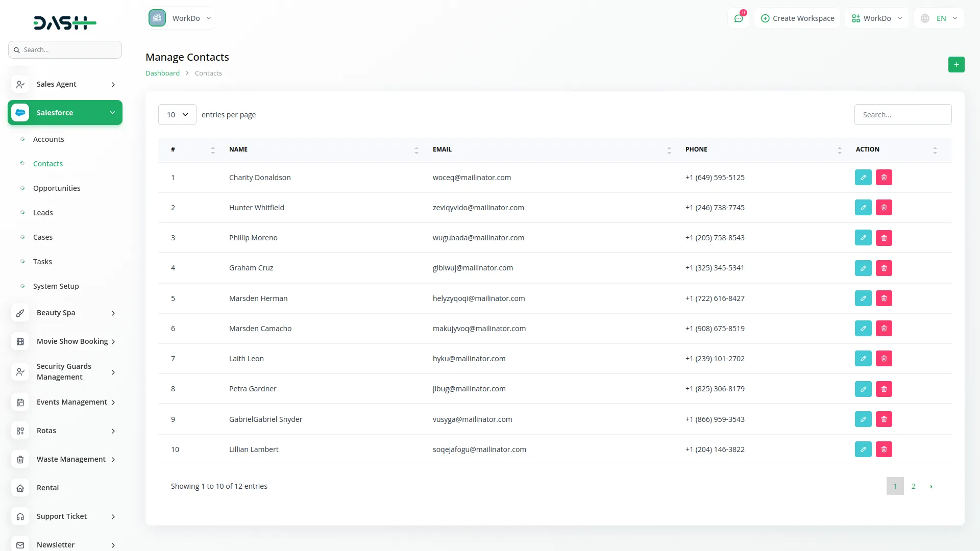This screenshot has width=980, height=551.
Task: Open edit pencil icon for Charity Donaldson
Action: [863, 177]
